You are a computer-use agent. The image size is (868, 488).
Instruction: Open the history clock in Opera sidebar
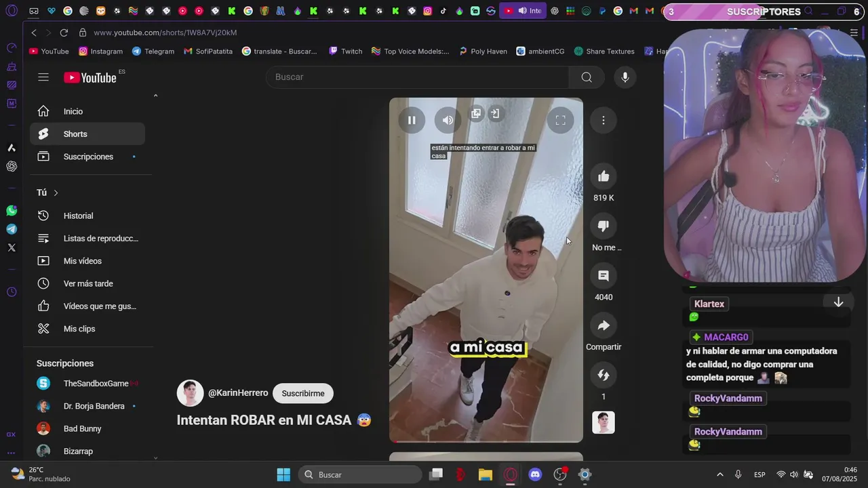tap(12, 292)
